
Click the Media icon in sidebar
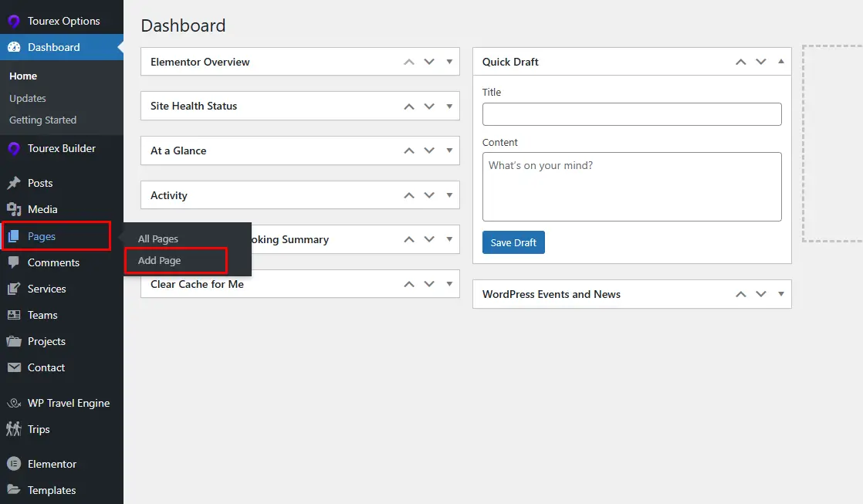click(x=14, y=210)
